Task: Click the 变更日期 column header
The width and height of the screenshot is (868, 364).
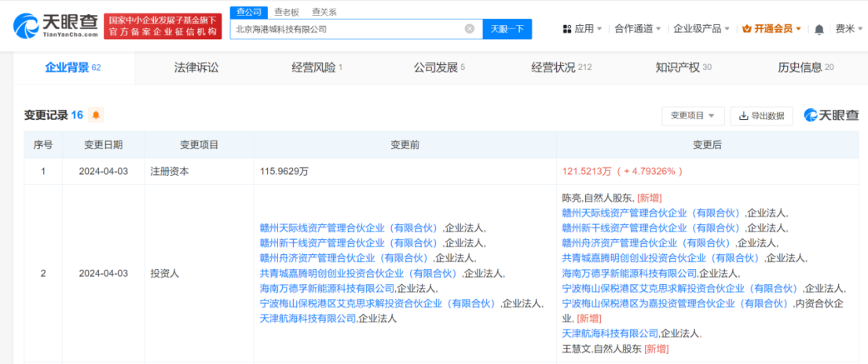Action: coord(104,145)
